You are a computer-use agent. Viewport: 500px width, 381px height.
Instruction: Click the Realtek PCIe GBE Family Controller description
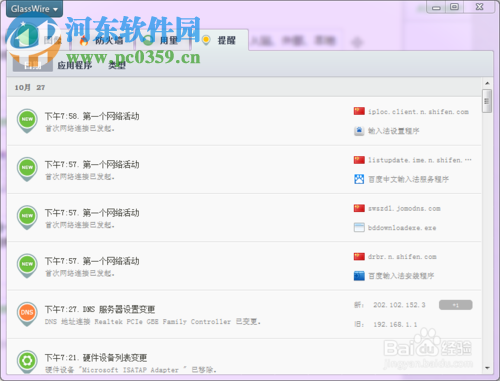point(153,322)
